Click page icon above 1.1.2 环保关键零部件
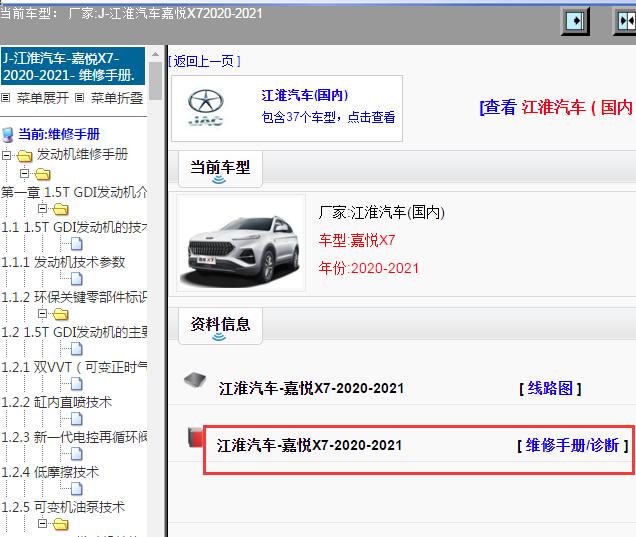The height and width of the screenshot is (537, 636). (x=76, y=279)
